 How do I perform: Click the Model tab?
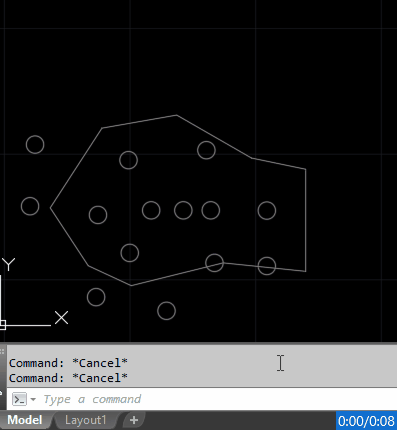[25, 420]
